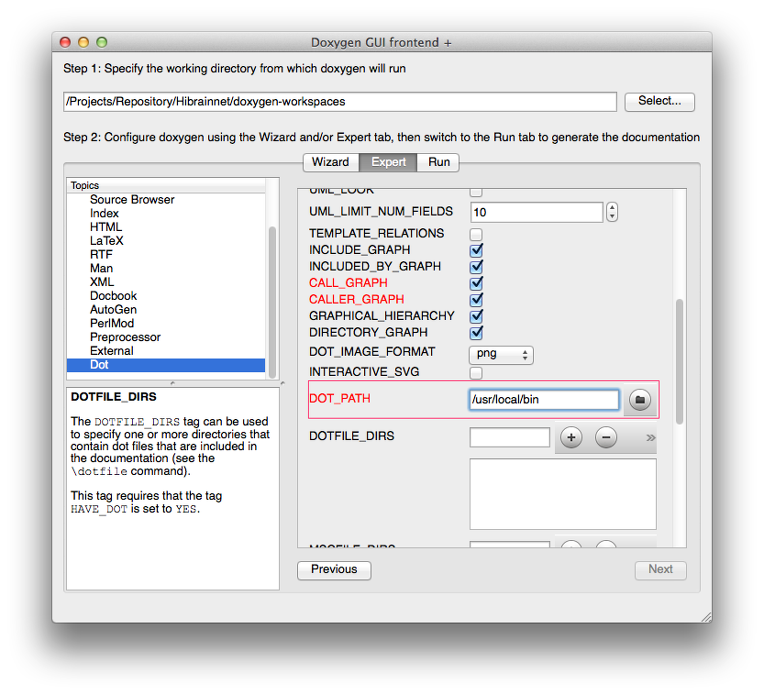
Task: Uncheck INCLUDED_BY_GRAPH option
Action: coord(476,267)
